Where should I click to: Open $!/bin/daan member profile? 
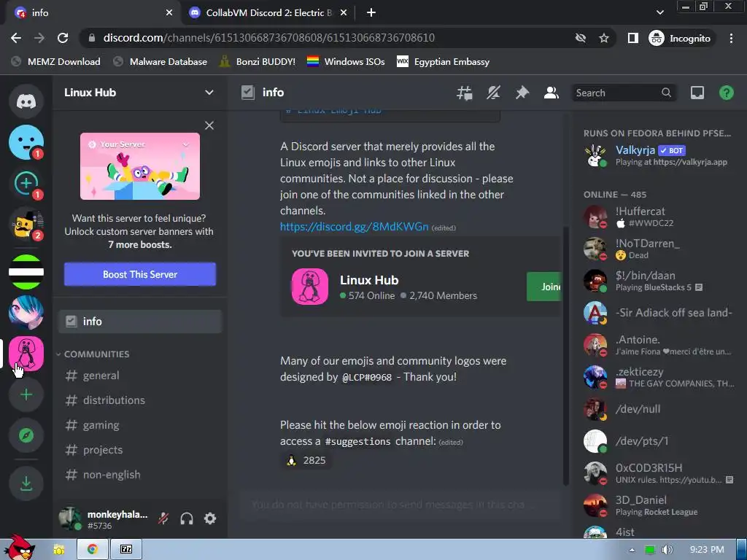(x=659, y=281)
